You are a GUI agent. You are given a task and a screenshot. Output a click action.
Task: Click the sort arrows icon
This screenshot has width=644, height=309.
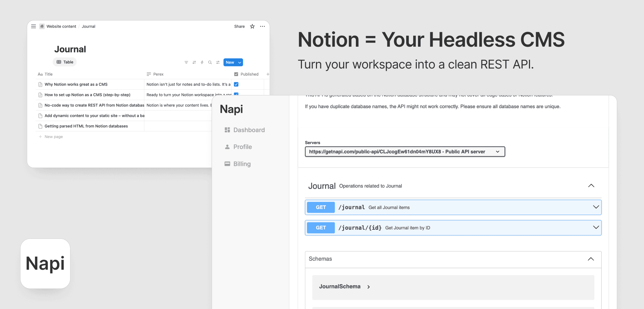click(194, 62)
